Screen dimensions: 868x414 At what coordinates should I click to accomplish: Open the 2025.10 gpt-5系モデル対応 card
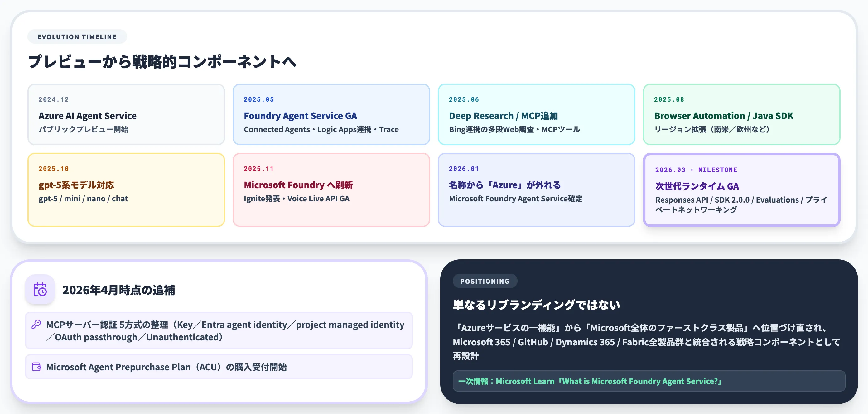pos(126,190)
